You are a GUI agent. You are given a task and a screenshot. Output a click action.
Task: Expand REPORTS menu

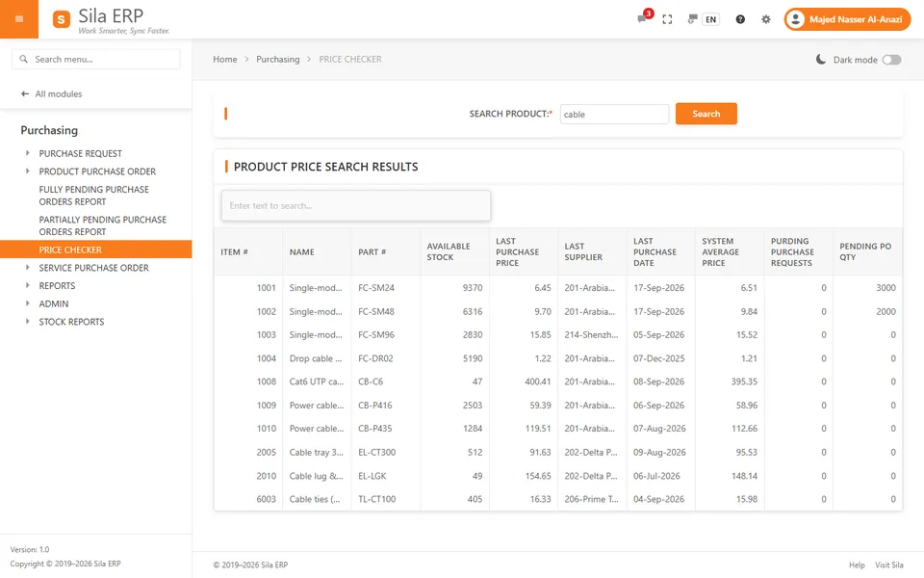[x=57, y=285]
